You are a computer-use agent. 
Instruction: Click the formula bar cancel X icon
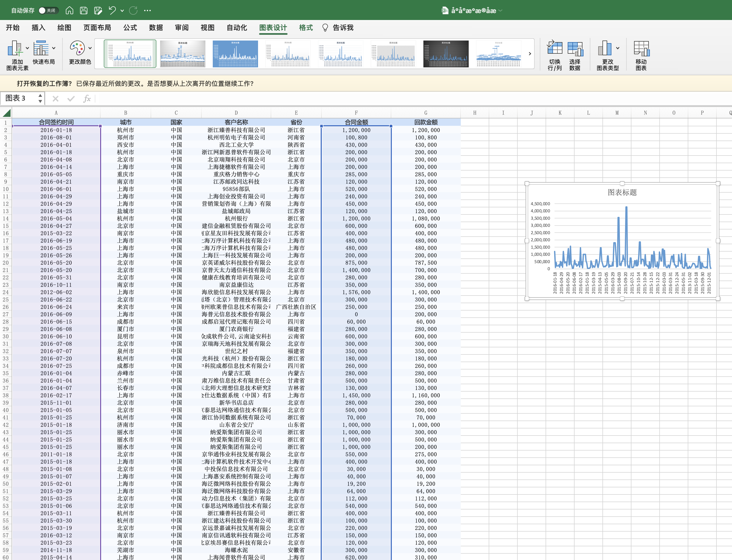click(55, 99)
